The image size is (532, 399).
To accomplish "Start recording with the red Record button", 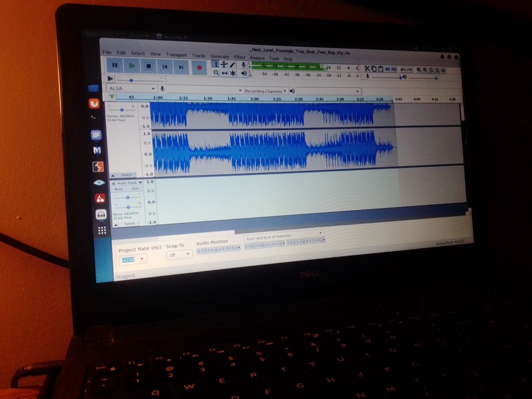I will pyautogui.click(x=199, y=68).
